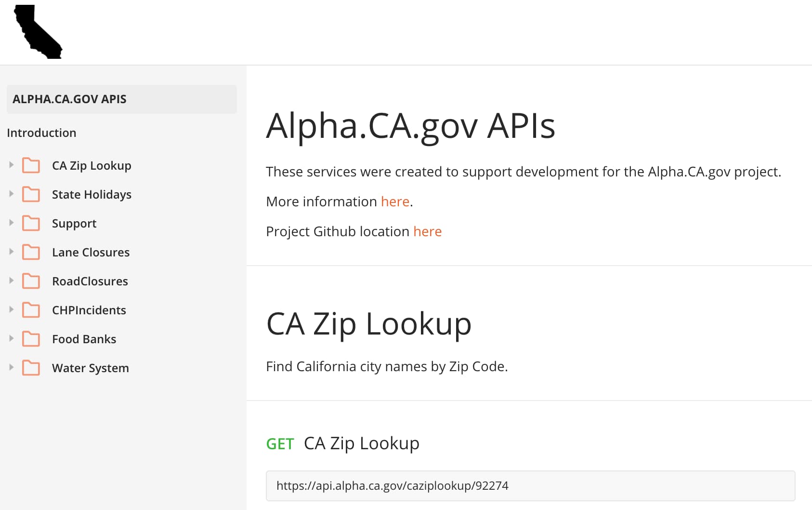Click the GET CA Zip Lookup heading

pyautogui.click(x=343, y=443)
